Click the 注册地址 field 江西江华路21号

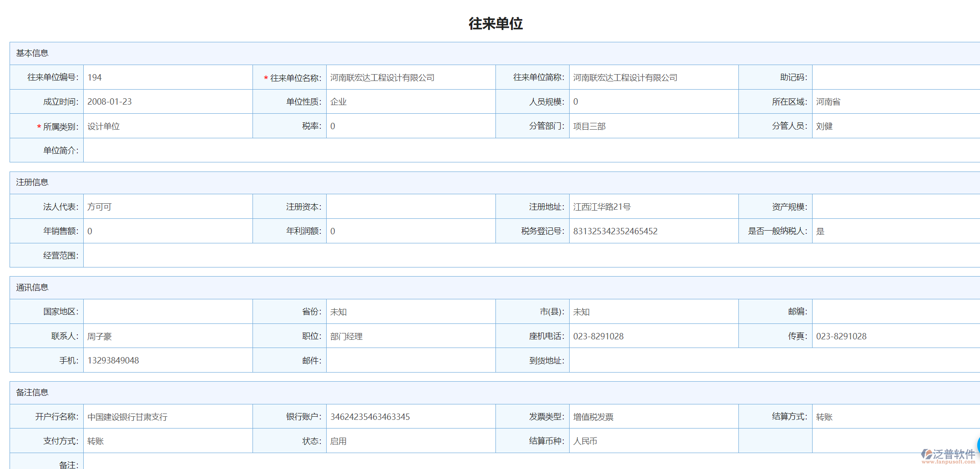click(602, 207)
